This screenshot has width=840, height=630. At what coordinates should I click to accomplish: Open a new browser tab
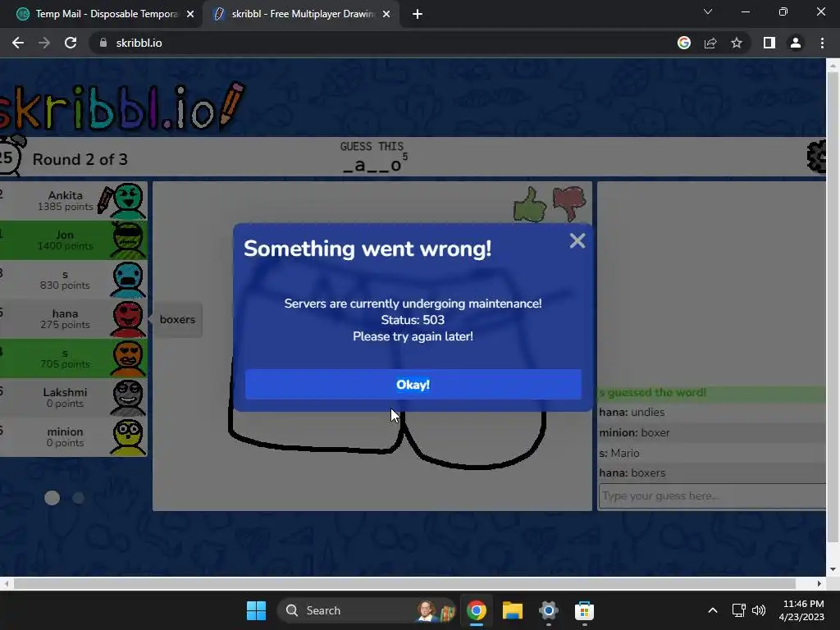coord(418,14)
